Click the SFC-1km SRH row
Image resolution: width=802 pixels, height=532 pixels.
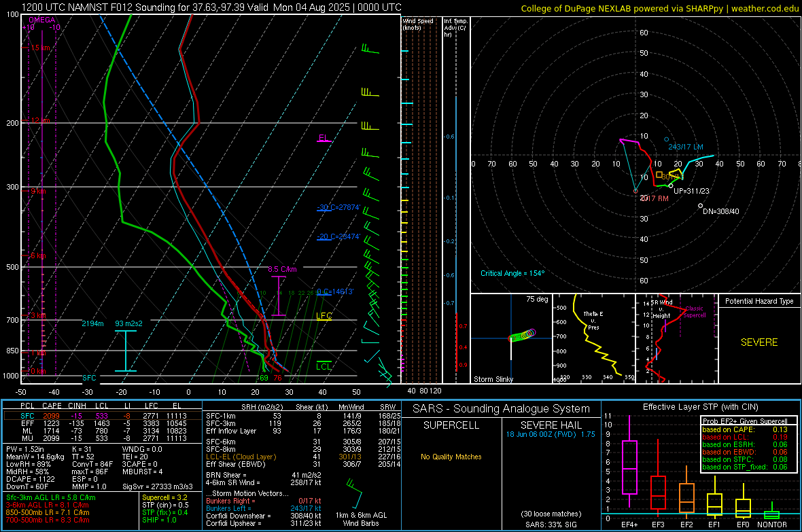click(303, 416)
